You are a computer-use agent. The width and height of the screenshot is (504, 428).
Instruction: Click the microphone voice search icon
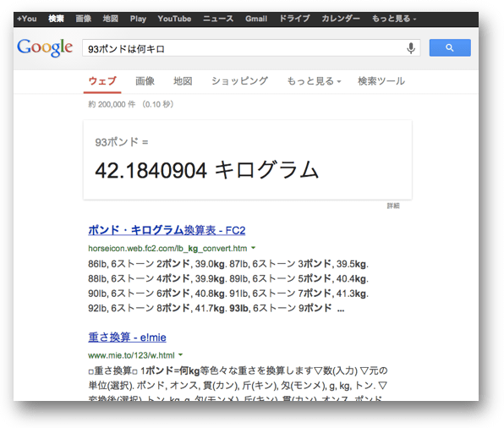[411, 48]
